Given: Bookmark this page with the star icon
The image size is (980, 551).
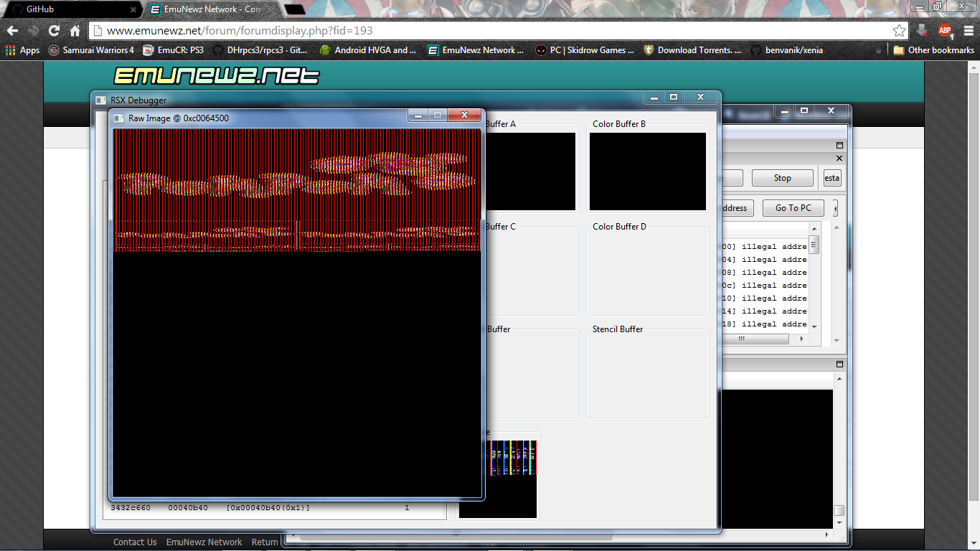Looking at the screenshot, I should [x=899, y=31].
